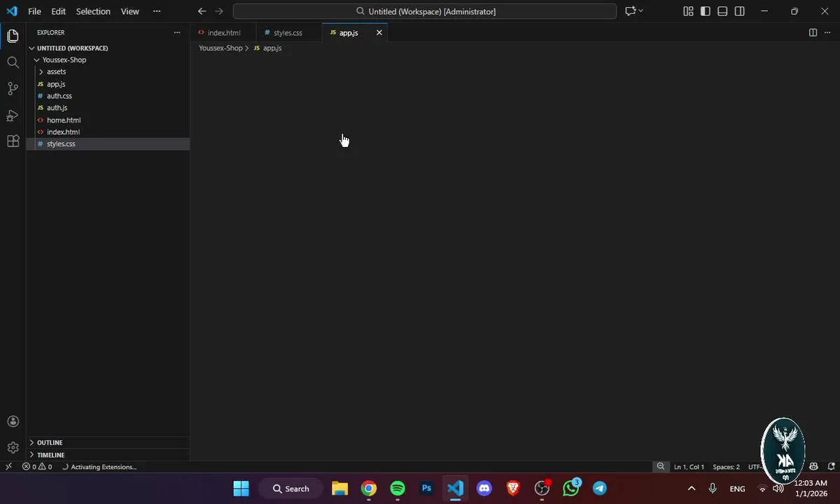Open home.html in the Explorer tree
Viewport: 840px width, 504px height.
(x=108, y=120)
